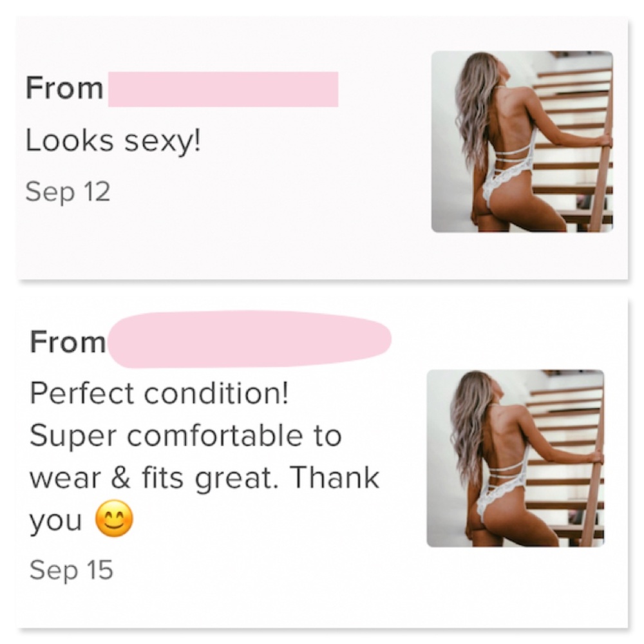Open the product thumbnail in the Sep 12 review
The image size is (644, 644).
(x=522, y=142)
